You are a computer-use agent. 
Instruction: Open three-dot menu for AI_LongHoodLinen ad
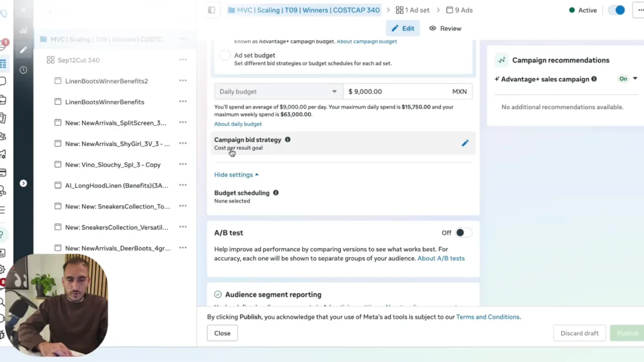coord(183,185)
